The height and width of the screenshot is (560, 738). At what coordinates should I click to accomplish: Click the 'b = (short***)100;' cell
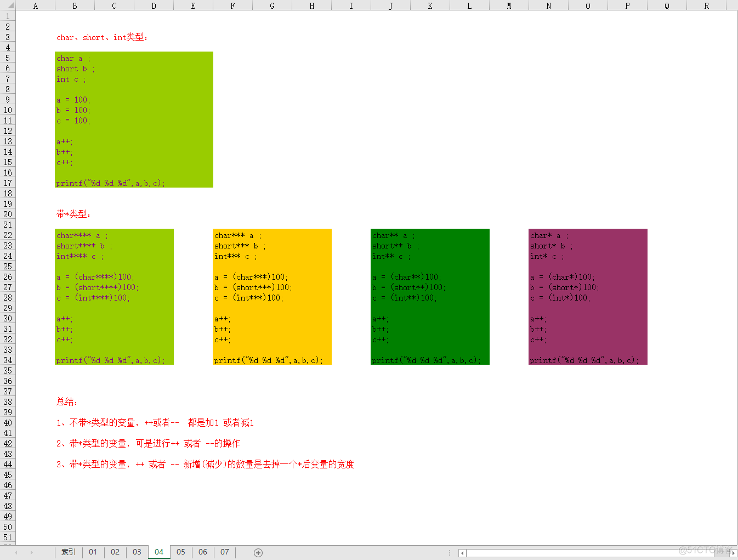point(253,287)
